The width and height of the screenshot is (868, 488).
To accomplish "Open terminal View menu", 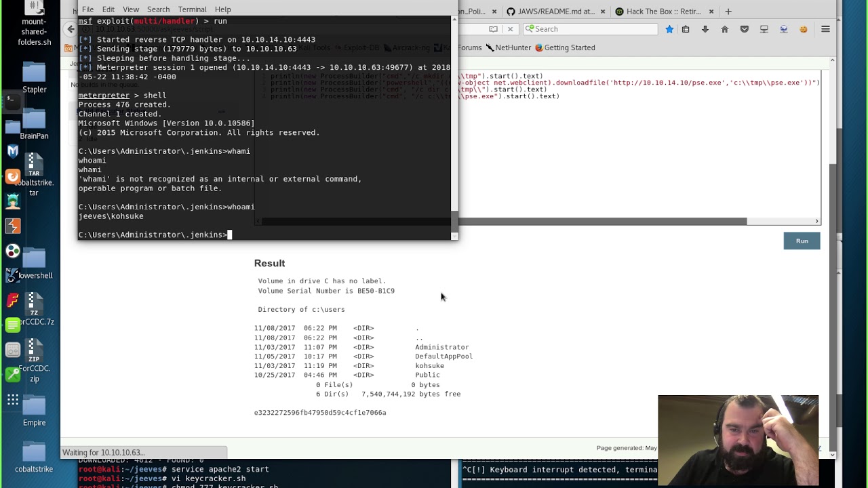I will coord(131,9).
